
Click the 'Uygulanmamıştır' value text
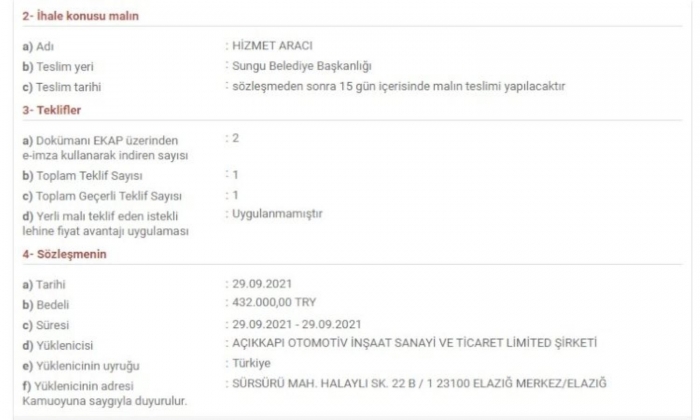[277, 214]
